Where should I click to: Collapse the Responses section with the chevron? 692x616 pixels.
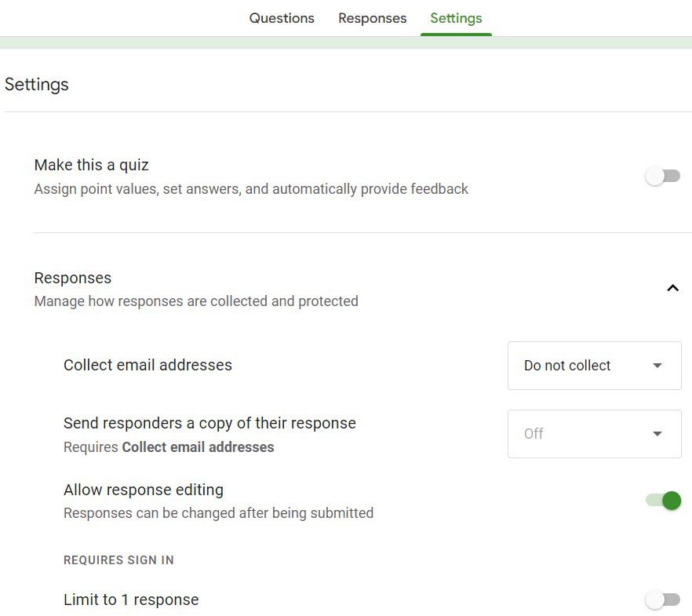coord(672,288)
